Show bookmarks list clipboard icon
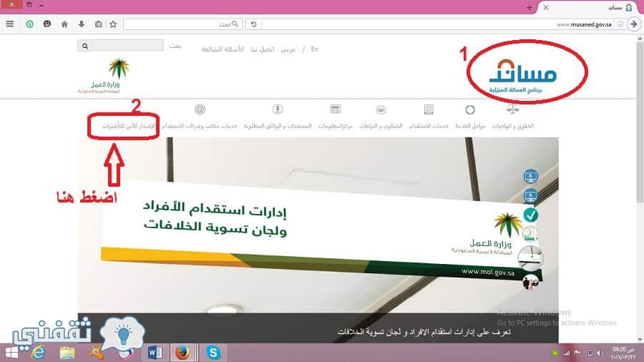This screenshot has height=362, width=644. [98, 24]
